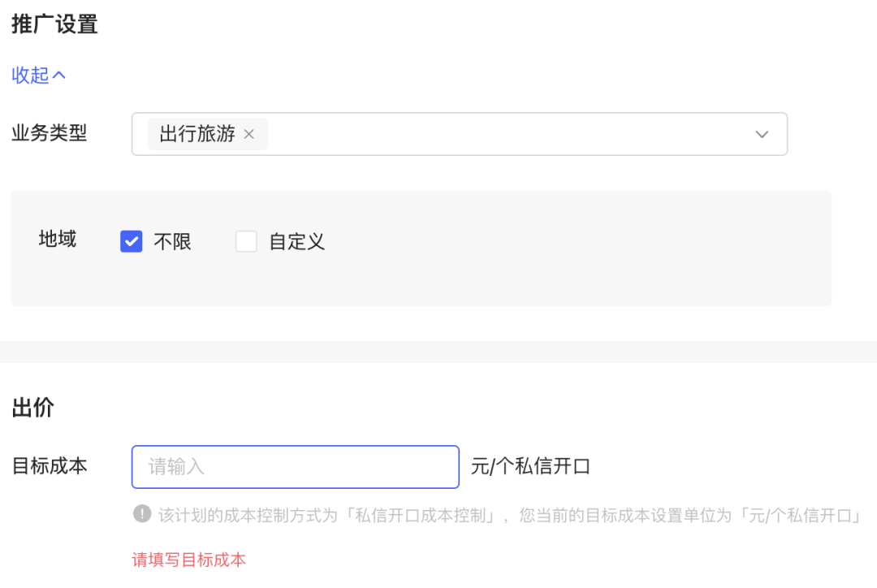Click the 请填写目标成本 error message

[188, 560]
